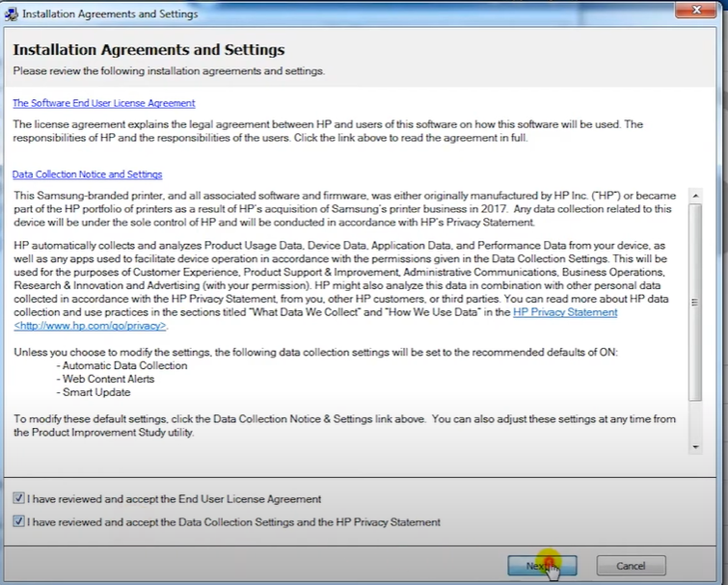Viewport: 728px width, 585px height.
Task: Close the Installation Agreements window
Action: pyautogui.click(x=695, y=10)
